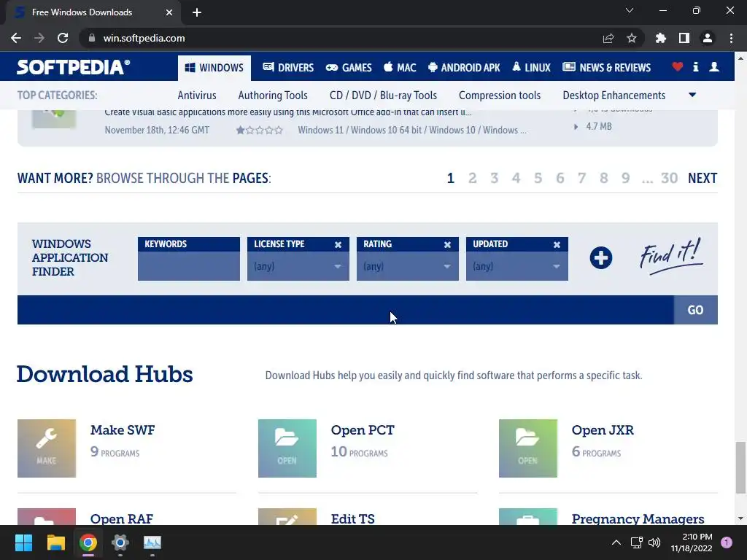Image resolution: width=747 pixels, height=560 pixels.
Task: Open File Explorer from taskbar
Action: pyautogui.click(x=55, y=542)
